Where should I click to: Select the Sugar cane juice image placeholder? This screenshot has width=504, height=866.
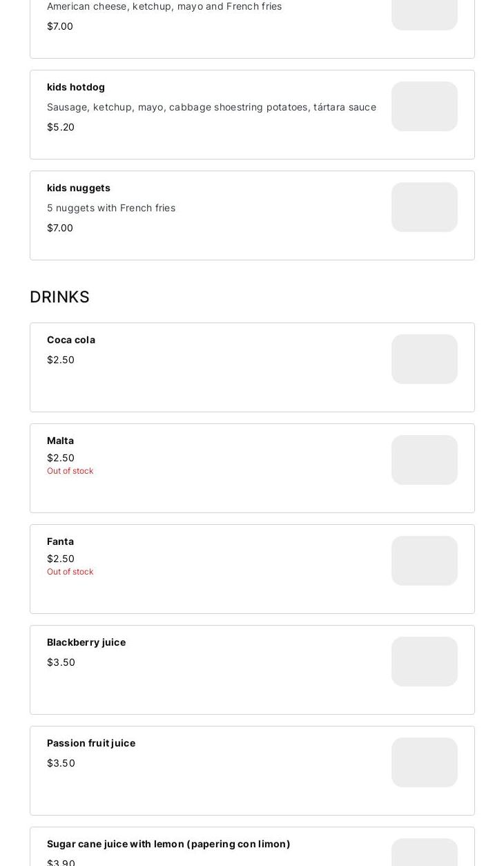(424, 854)
